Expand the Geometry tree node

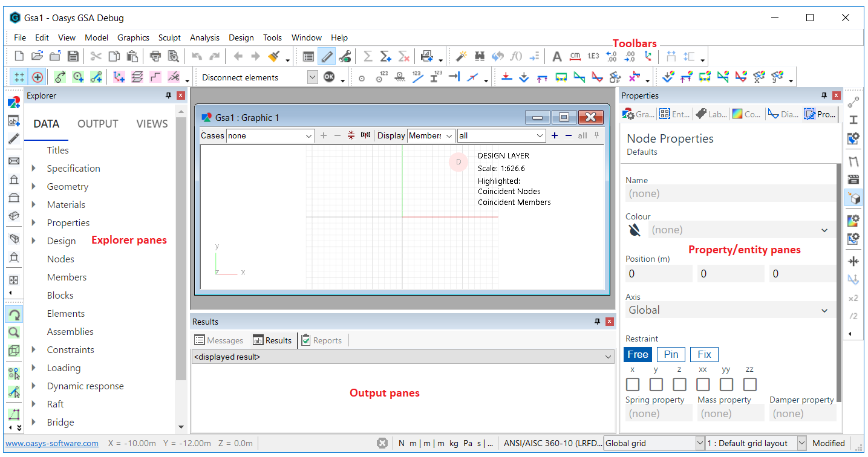[x=34, y=187]
